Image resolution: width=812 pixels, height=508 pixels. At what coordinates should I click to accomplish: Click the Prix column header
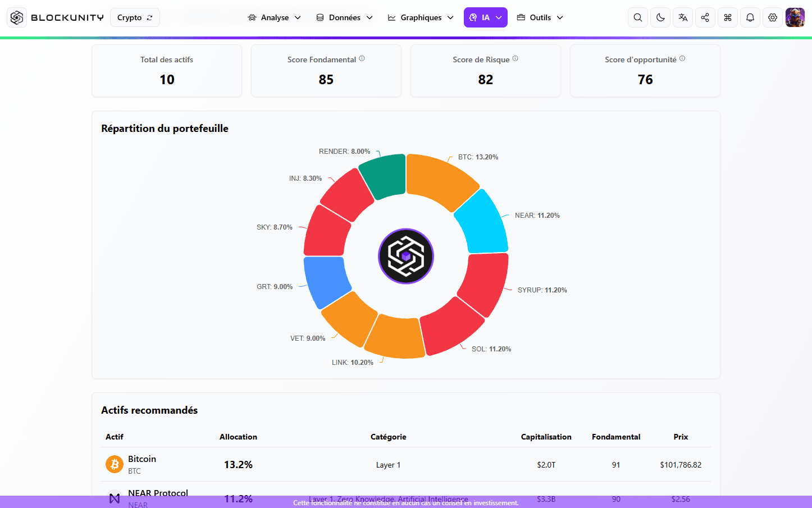tap(681, 437)
